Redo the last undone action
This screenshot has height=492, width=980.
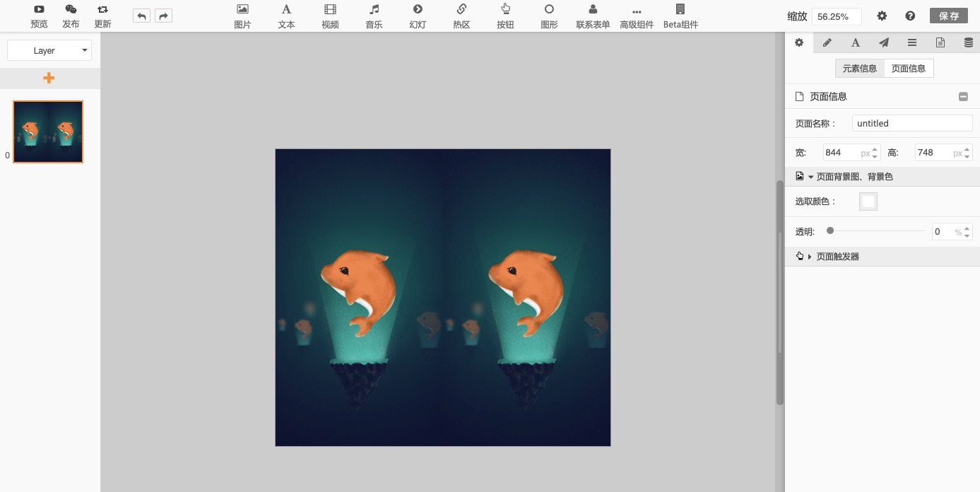163,16
